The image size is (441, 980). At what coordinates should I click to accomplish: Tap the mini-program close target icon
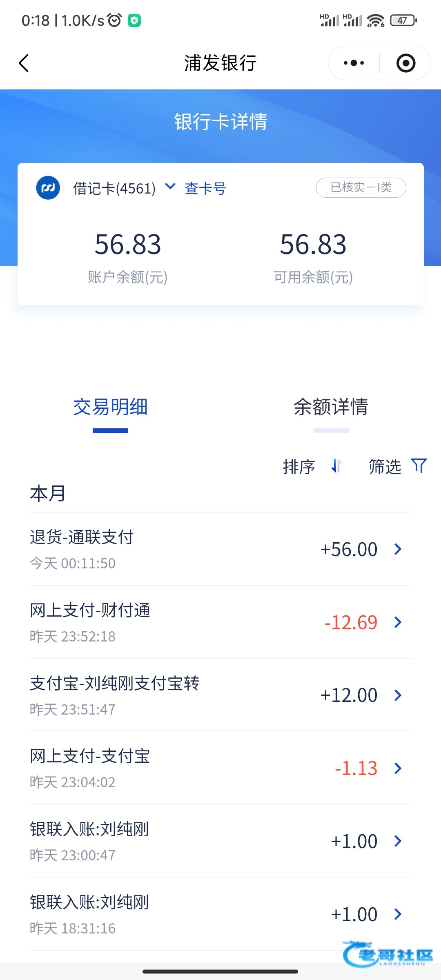point(406,63)
